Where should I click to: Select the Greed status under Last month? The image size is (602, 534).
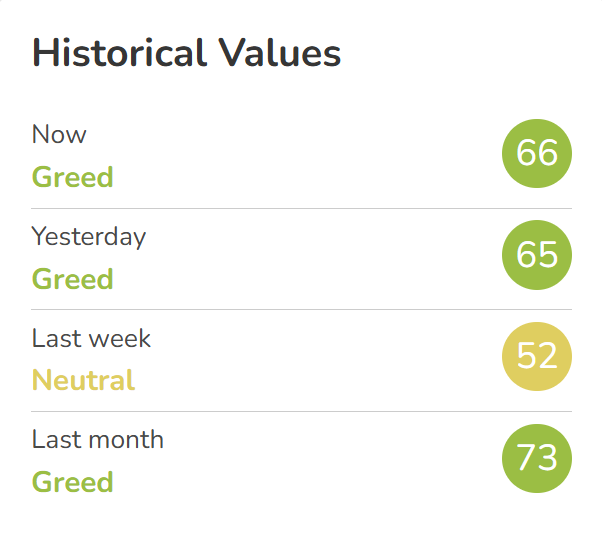73,482
